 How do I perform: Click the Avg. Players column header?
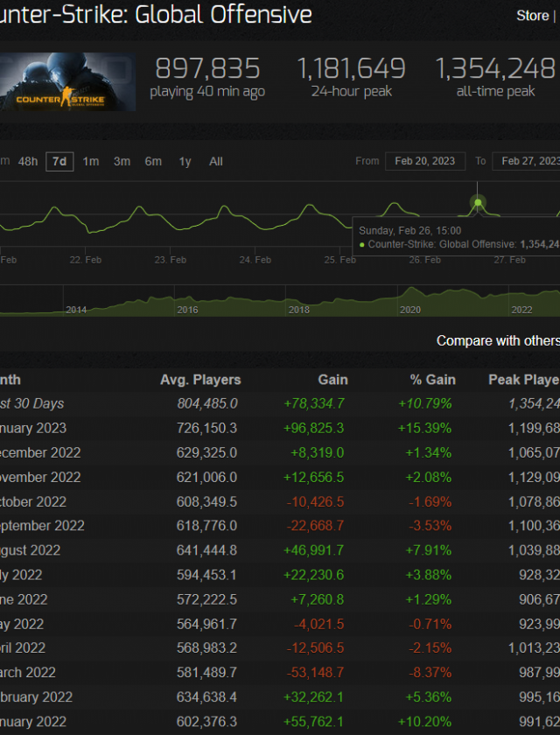(x=200, y=380)
